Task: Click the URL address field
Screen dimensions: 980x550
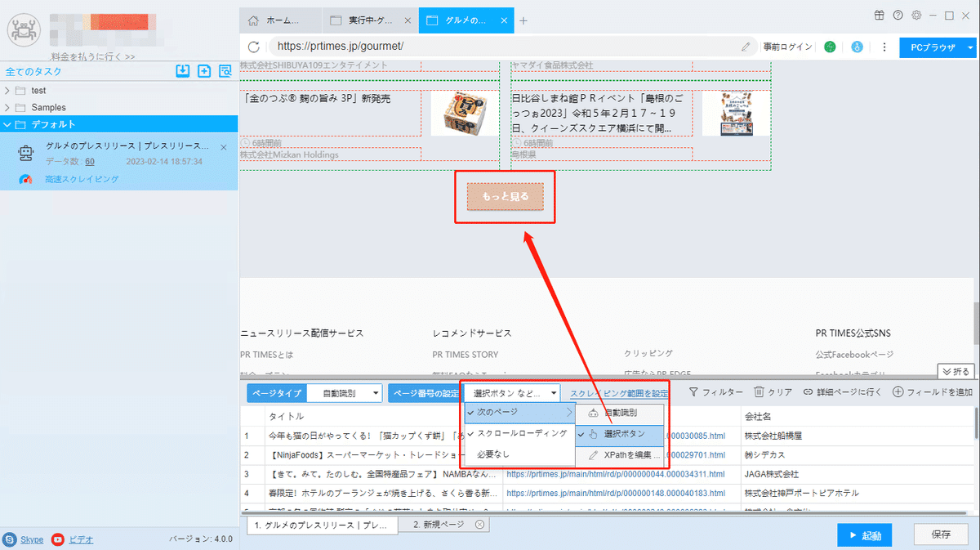Action: pos(506,47)
